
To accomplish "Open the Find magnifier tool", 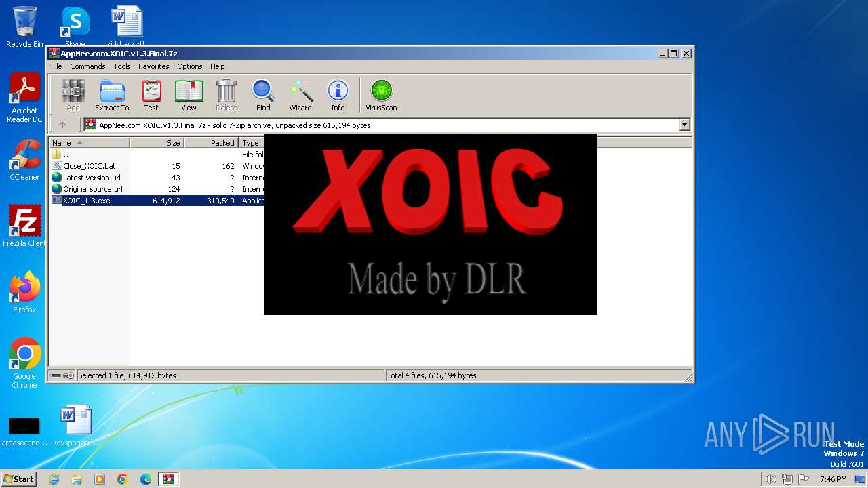I will point(263,95).
